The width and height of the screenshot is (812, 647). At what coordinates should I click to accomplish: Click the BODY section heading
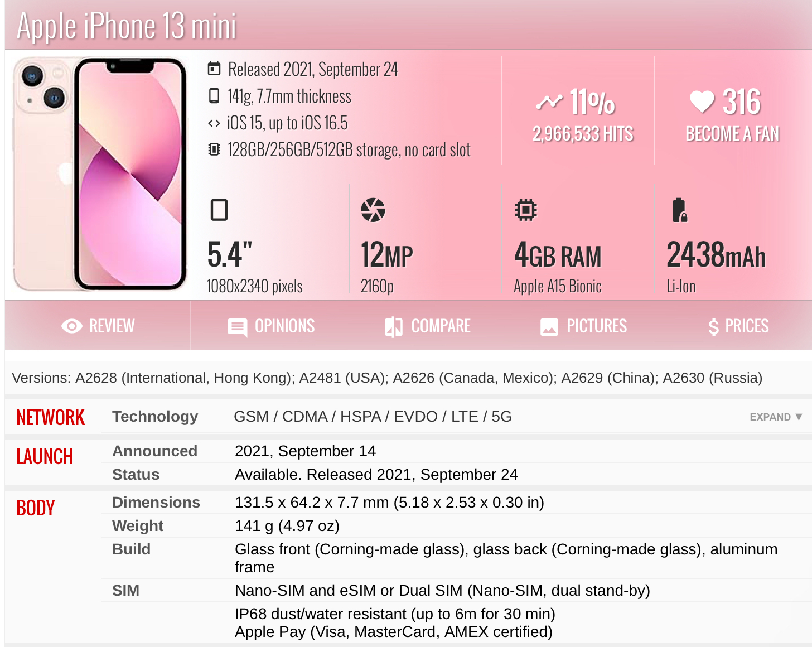pyautogui.click(x=36, y=508)
